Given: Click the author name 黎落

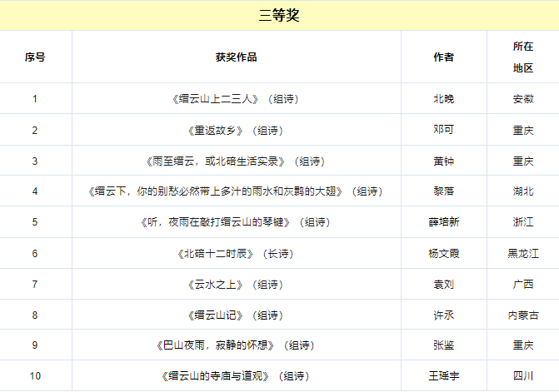Looking at the screenshot, I should 443,191.
